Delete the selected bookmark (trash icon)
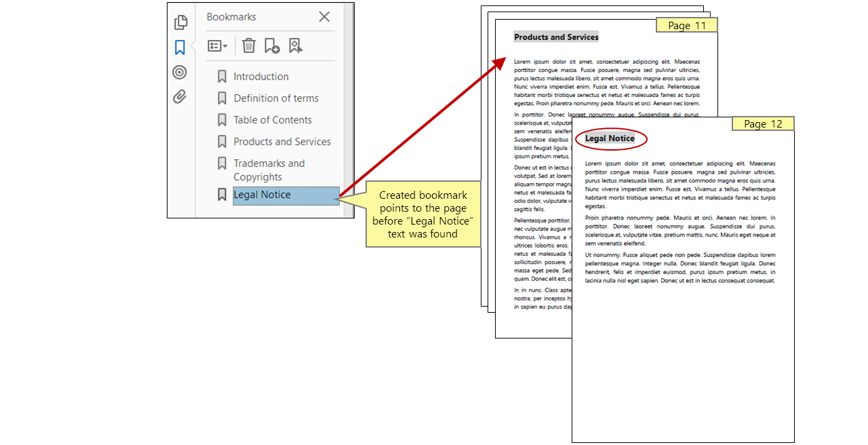The image size is (868, 445). pos(248,45)
